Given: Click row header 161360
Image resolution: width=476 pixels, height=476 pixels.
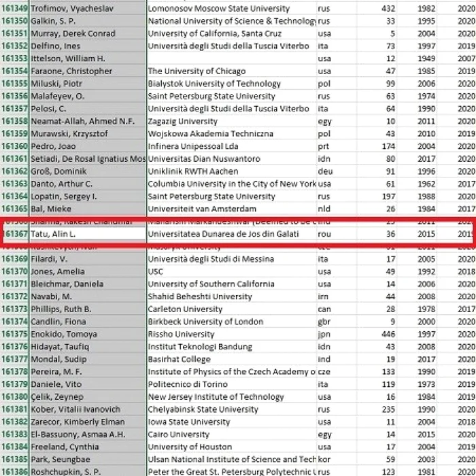Looking at the screenshot, I should pos(14,146).
